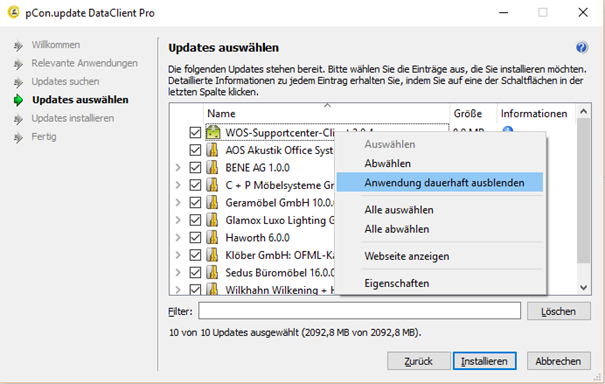Expand the Klöber GmbH row
This screenshot has width=605, height=384.
178,255
